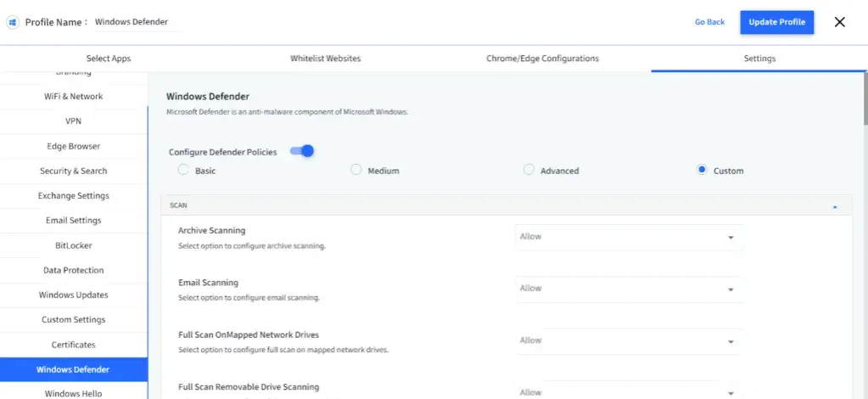Select Windows Defender in sidebar
868x399 pixels.
tap(74, 369)
